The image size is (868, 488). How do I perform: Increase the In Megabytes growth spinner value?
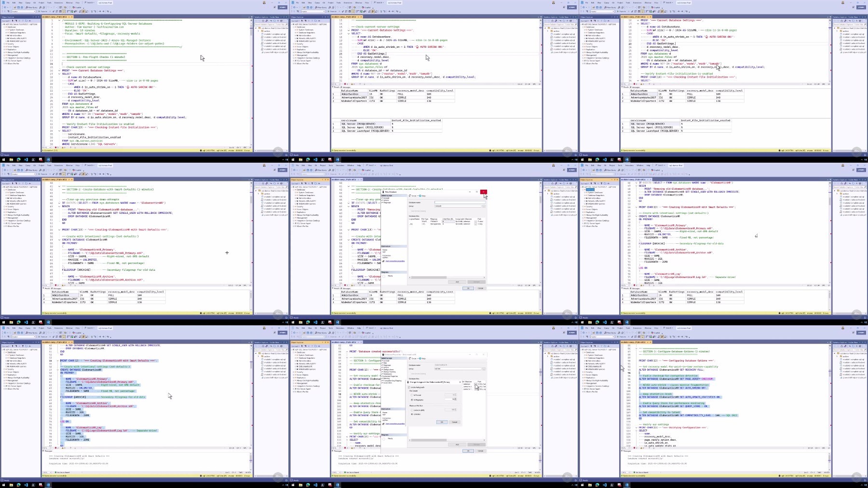[456, 399]
